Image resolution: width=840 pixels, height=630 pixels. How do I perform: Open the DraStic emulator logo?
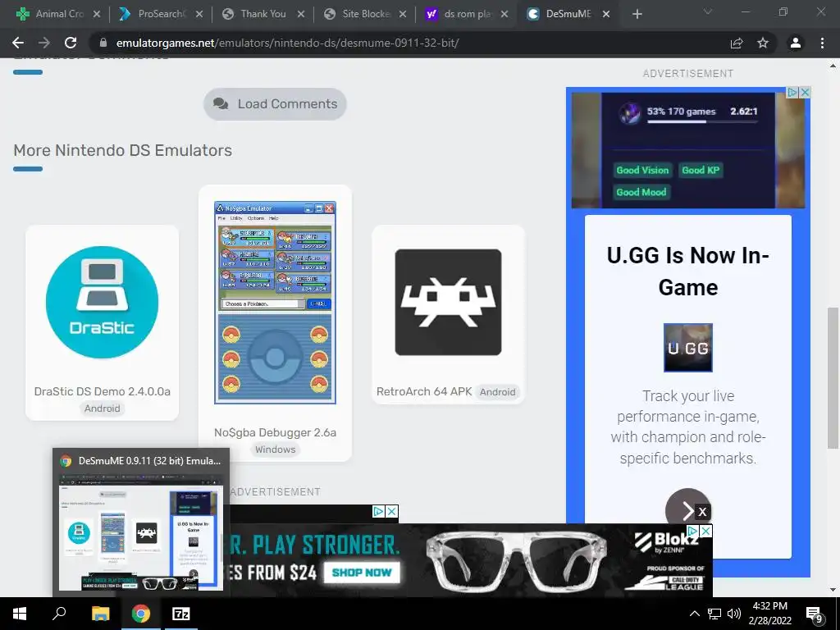pyautogui.click(x=102, y=302)
